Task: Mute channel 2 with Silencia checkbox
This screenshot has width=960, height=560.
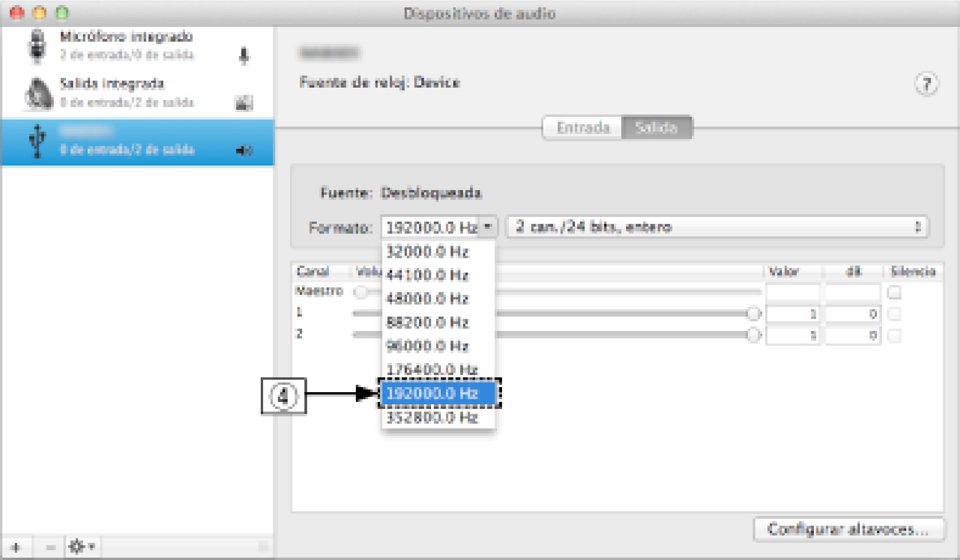Action: point(894,335)
